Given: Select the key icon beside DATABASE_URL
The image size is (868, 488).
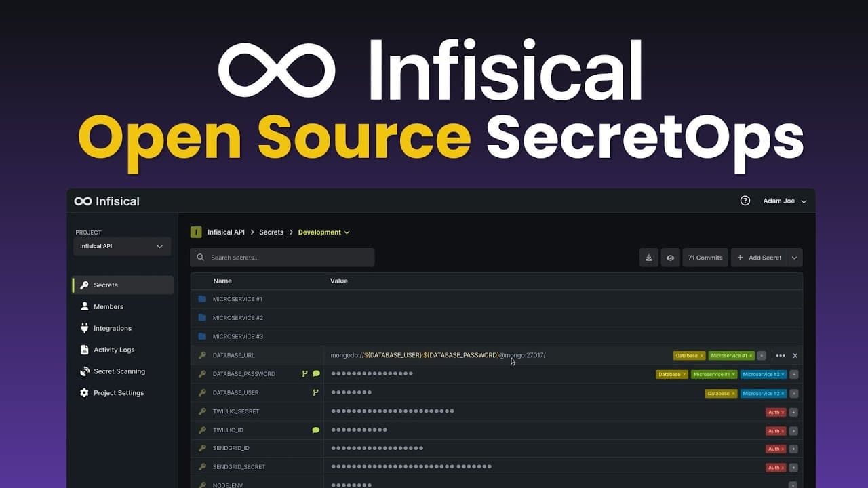Looking at the screenshot, I should tap(201, 355).
